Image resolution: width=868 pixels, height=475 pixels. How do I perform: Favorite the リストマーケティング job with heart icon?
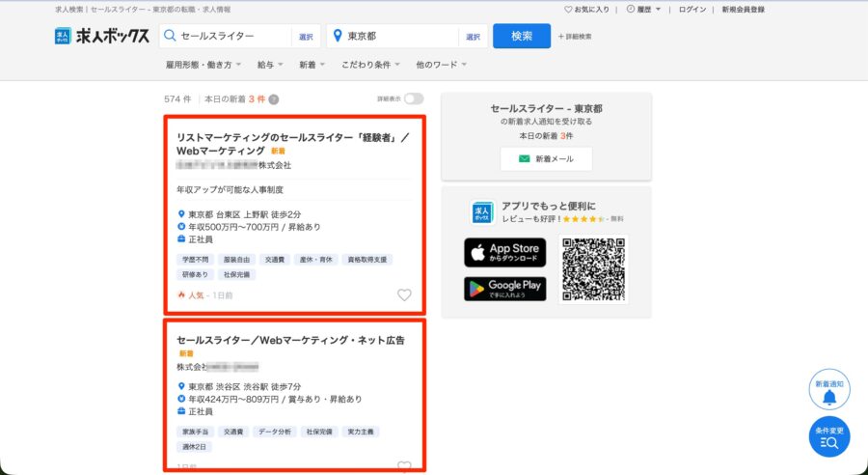(405, 294)
